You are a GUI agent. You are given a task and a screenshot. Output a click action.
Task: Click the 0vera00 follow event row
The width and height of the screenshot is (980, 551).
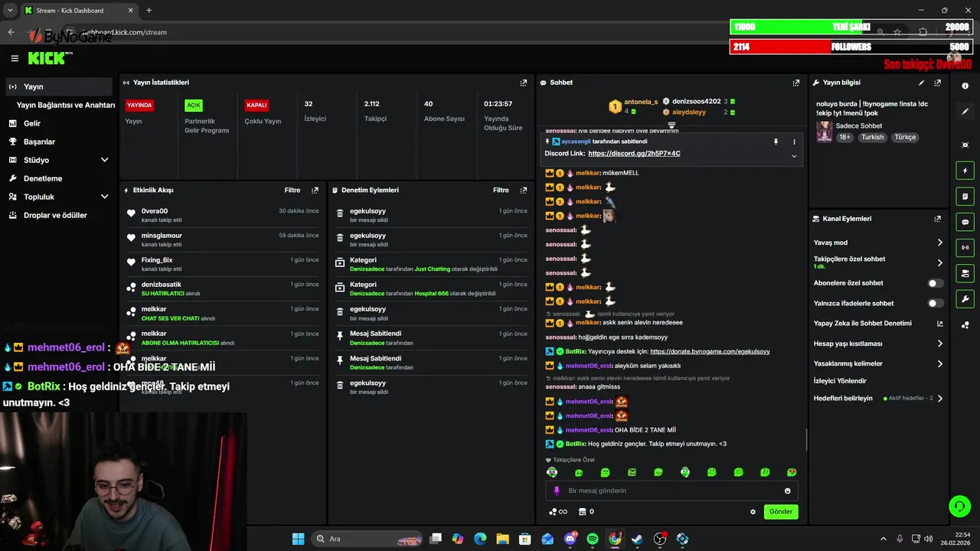click(224, 215)
